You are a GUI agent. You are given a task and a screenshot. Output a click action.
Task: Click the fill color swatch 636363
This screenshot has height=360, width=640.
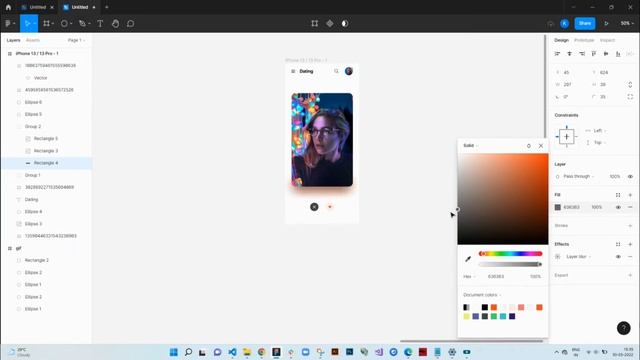558,207
